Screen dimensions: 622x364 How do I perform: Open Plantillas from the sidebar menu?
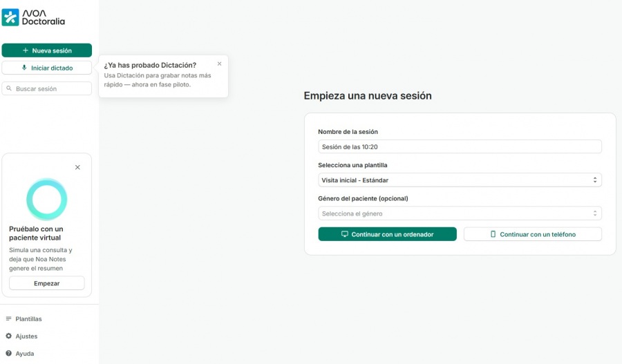(x=28, y=319)
